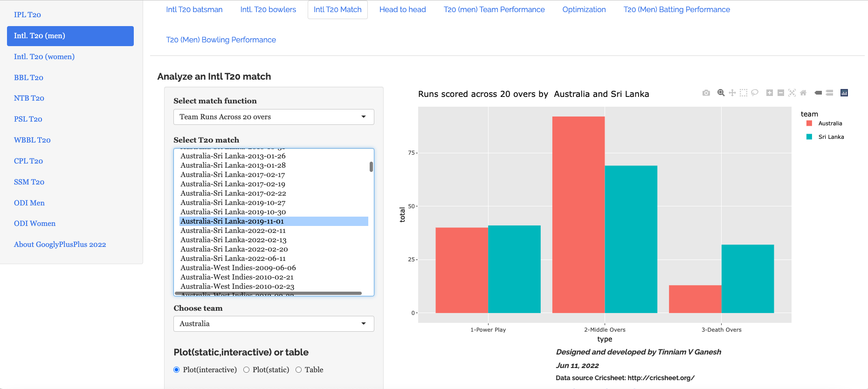Select the Pan tool in chart toolbar

(732, 93)
